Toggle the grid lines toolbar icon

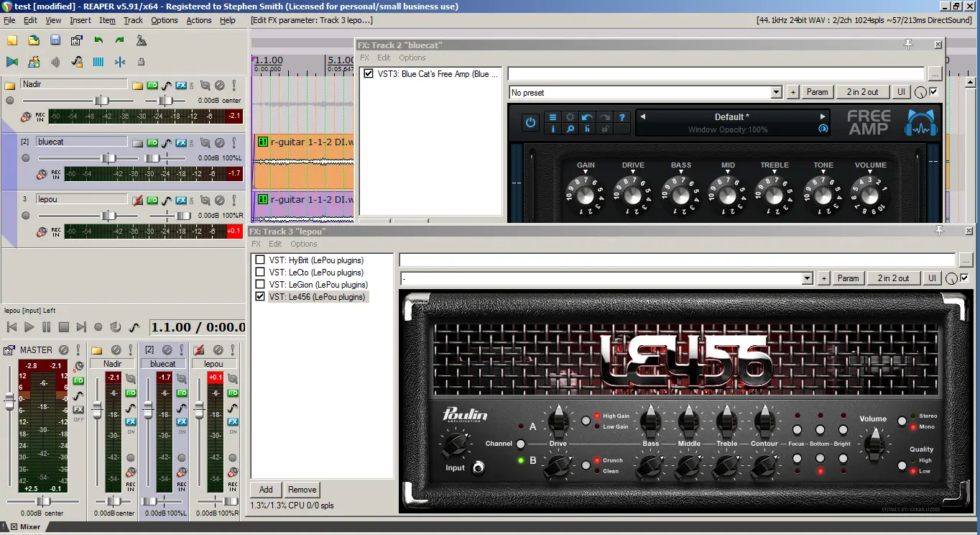tap(98, 62)
